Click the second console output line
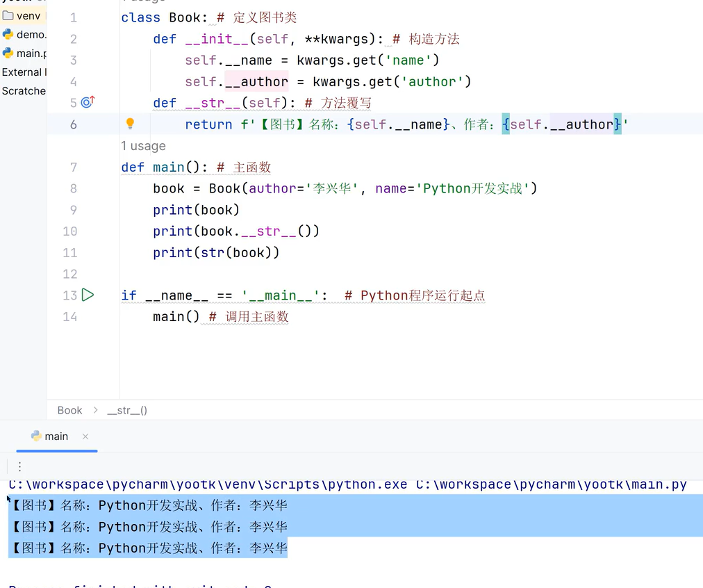This screenshot has height=588, width=703. pyautogui.click(x=149, y=527)
